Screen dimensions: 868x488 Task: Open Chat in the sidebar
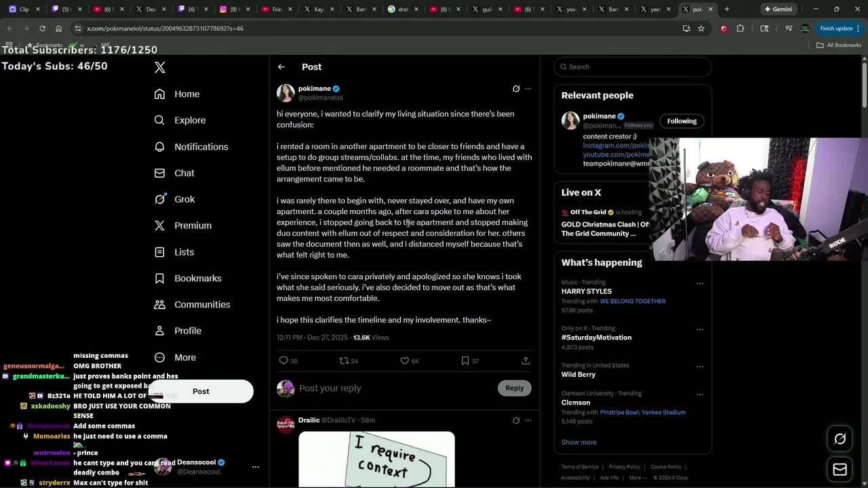pos(174,173)
